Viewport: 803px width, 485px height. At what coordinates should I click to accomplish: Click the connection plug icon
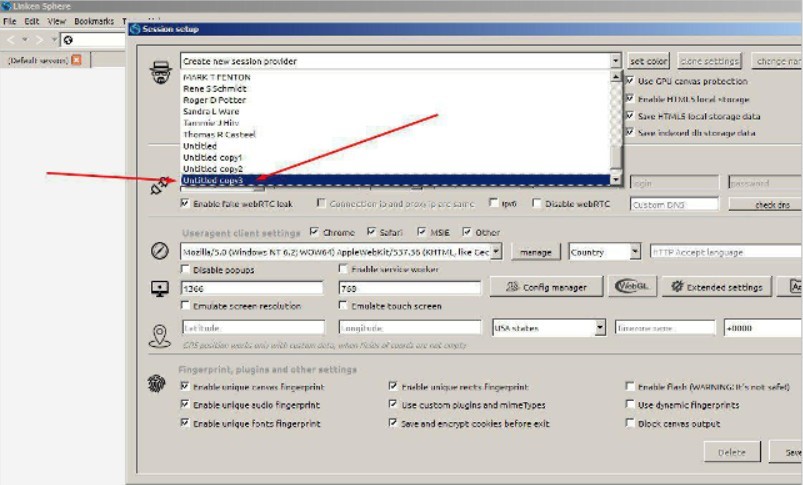(157, 185)
